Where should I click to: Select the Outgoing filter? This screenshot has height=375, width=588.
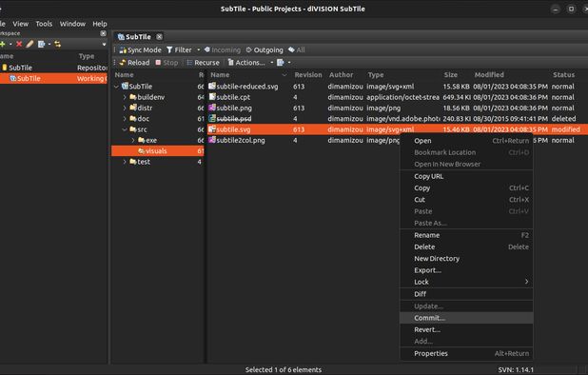point(265,49)
